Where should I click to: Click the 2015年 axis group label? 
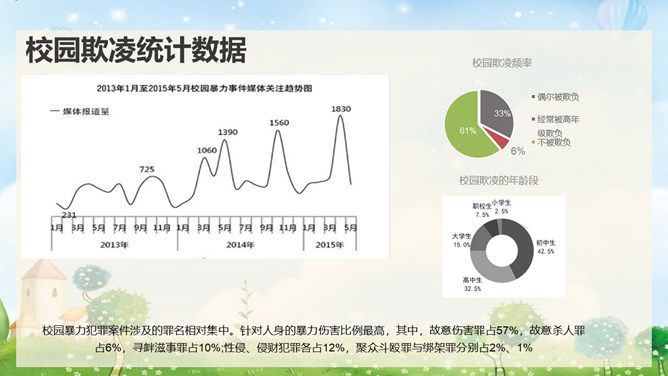click(x=329, y=245)
